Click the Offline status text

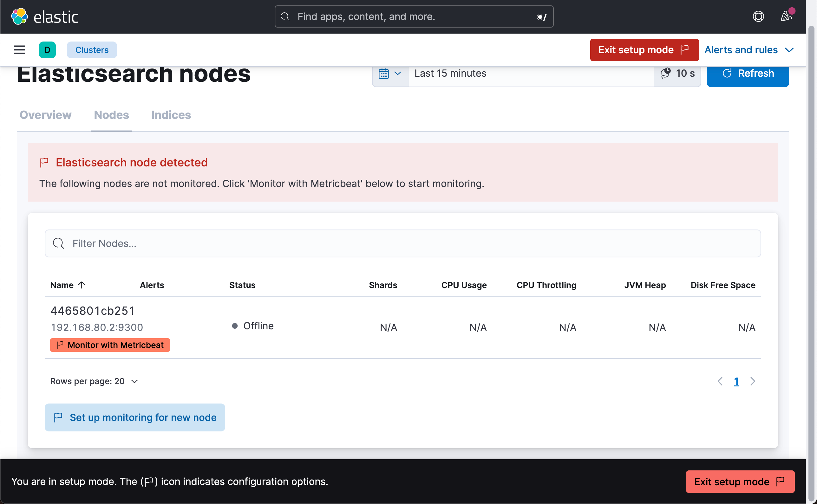point(258,326)
